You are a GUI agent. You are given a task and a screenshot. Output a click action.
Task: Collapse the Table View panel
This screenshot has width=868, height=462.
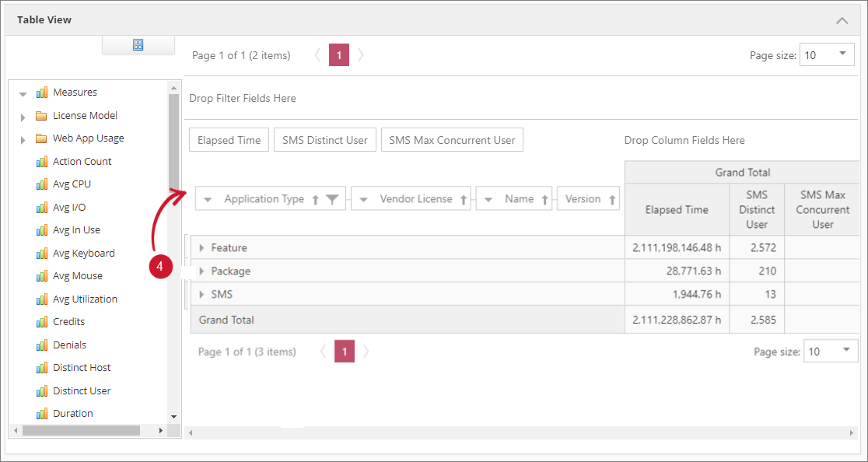click(x=842, y=20)
